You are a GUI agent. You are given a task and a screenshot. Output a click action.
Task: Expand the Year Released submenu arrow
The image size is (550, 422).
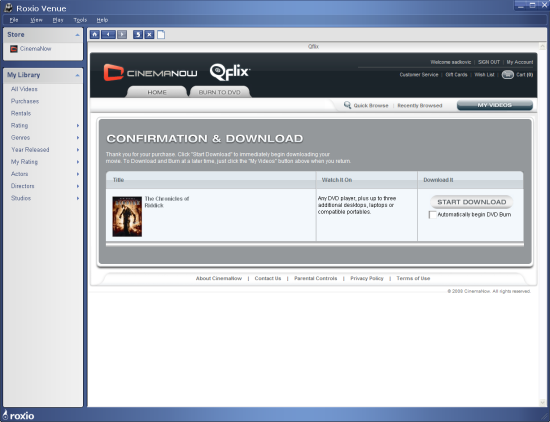(78, 150)
